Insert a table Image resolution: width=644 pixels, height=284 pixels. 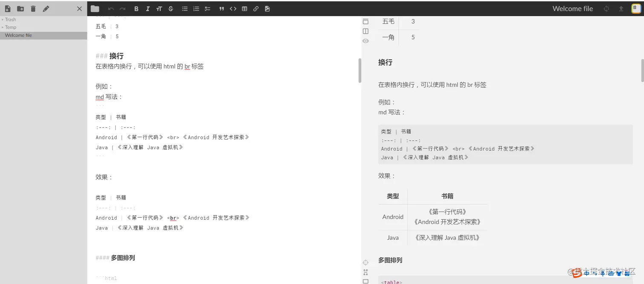244,9
